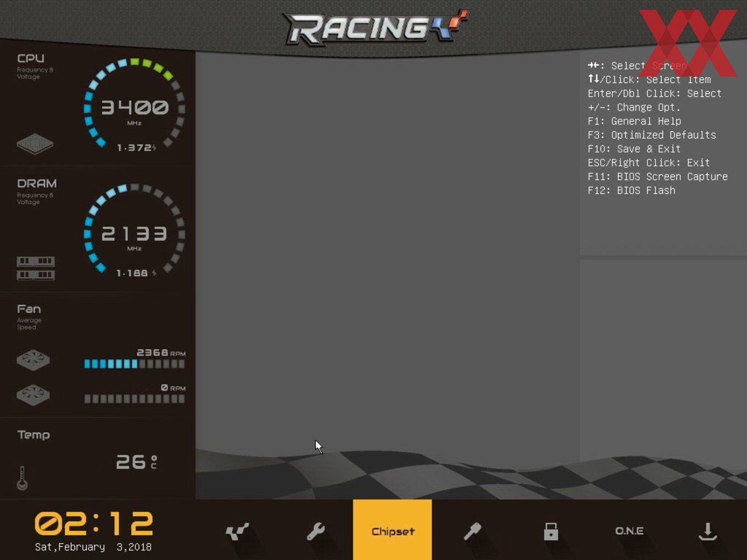Click the 'F12: BIOS Flash' hint
Viewport: 747px width, 560px height.
point(632,191)
